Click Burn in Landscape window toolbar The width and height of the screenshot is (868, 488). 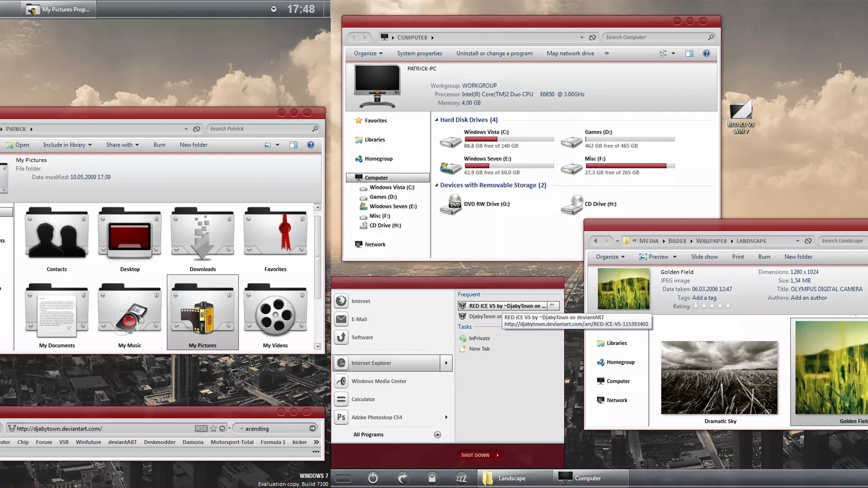click(x=764, y=257)
